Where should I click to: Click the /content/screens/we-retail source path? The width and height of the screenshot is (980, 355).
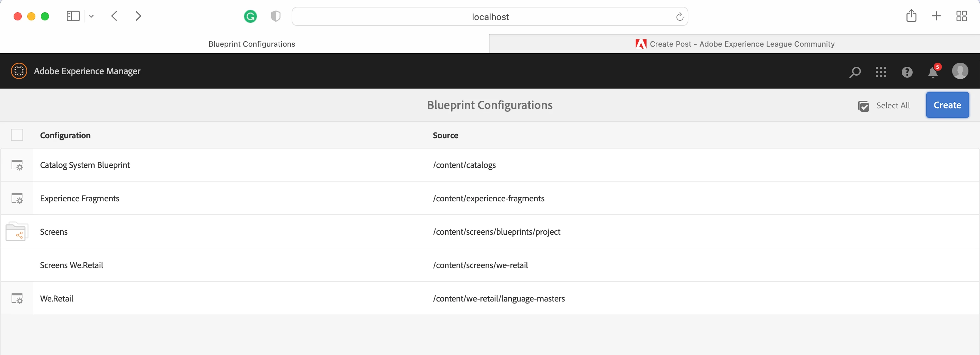(x=480, y=265)
